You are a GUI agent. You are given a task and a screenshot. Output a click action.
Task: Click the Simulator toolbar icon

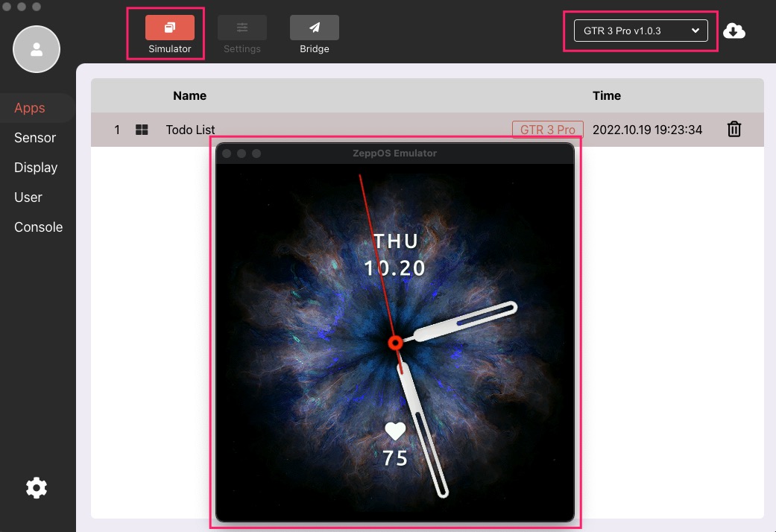point(169,28)
